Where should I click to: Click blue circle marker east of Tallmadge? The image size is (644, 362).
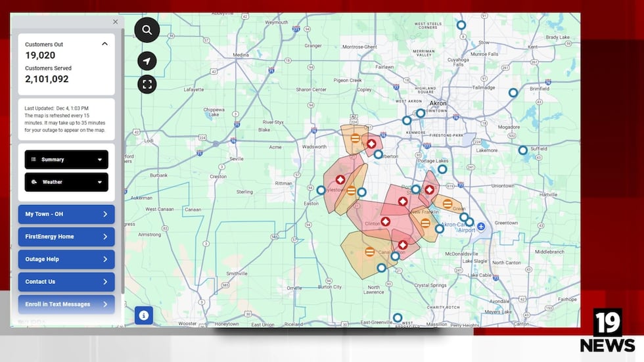click(513, 93)
